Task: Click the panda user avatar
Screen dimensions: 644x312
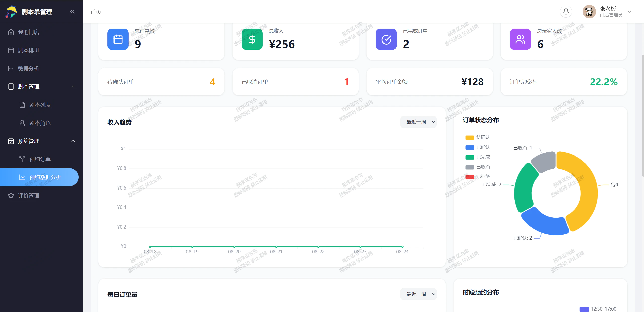Action: 589,12
